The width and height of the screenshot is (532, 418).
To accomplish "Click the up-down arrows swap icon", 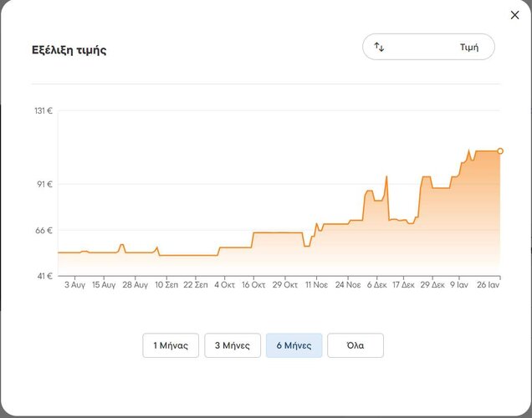I will 380,47.
